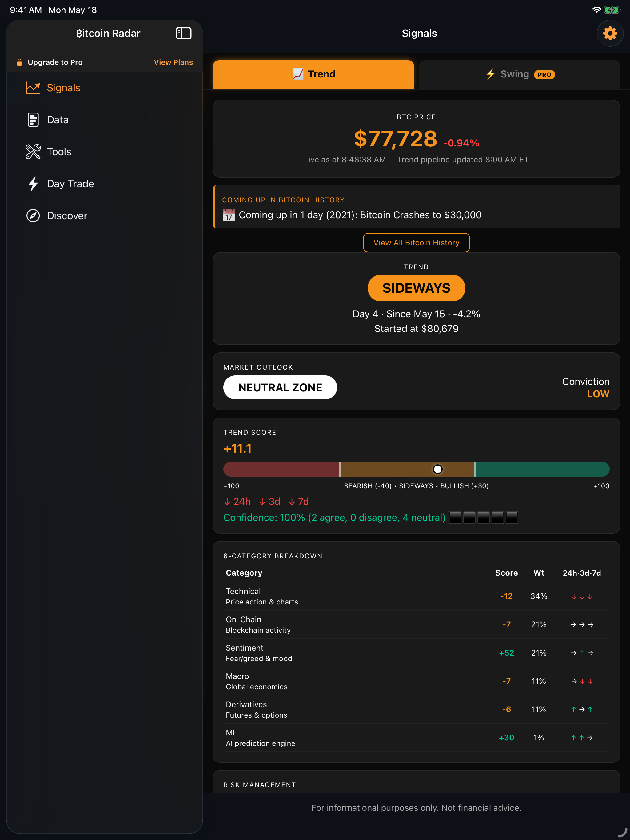Tap the ML score +30
The image size is (630, 840).
(x=507, y=738)
